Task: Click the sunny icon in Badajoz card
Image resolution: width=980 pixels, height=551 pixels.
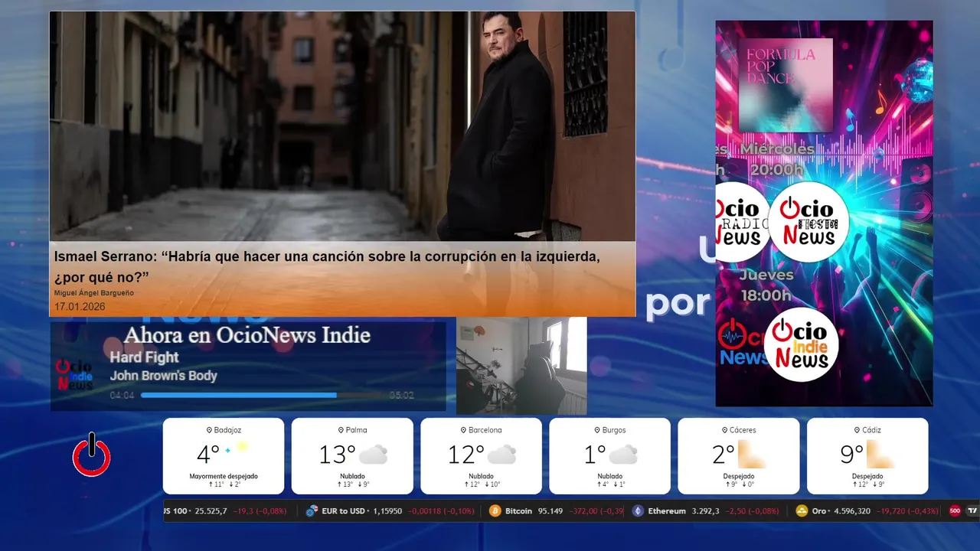Action: [237, 448]
